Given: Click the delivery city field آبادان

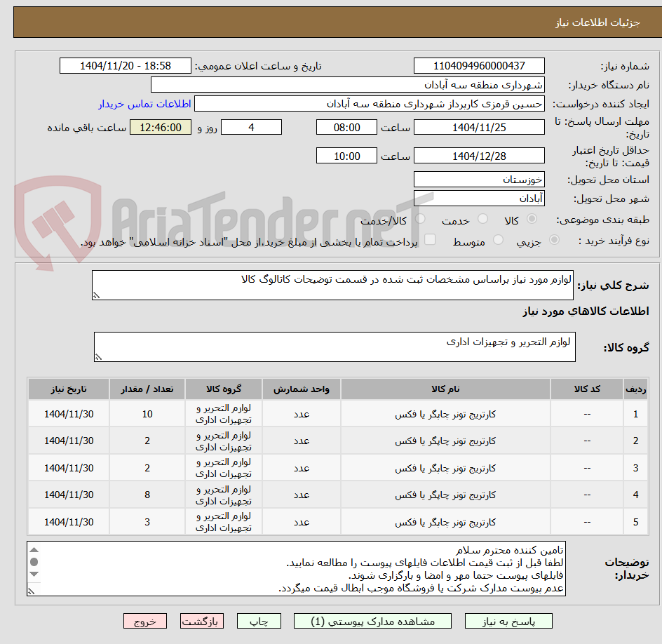Looking at the screenshot, I should pyautogui.click(x=479, y=199).
